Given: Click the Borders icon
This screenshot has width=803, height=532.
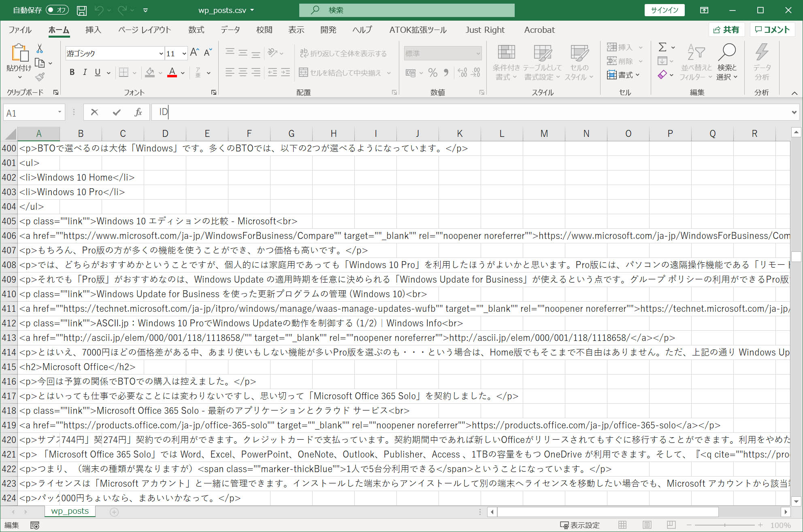Looking at the screenshot, I should (124, 72).
